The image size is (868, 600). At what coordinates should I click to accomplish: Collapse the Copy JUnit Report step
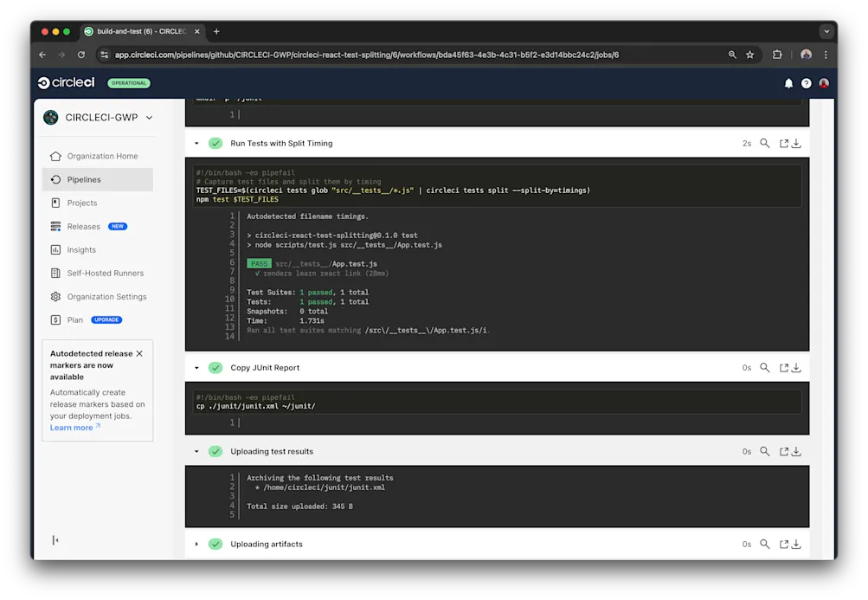coord(196,368)
